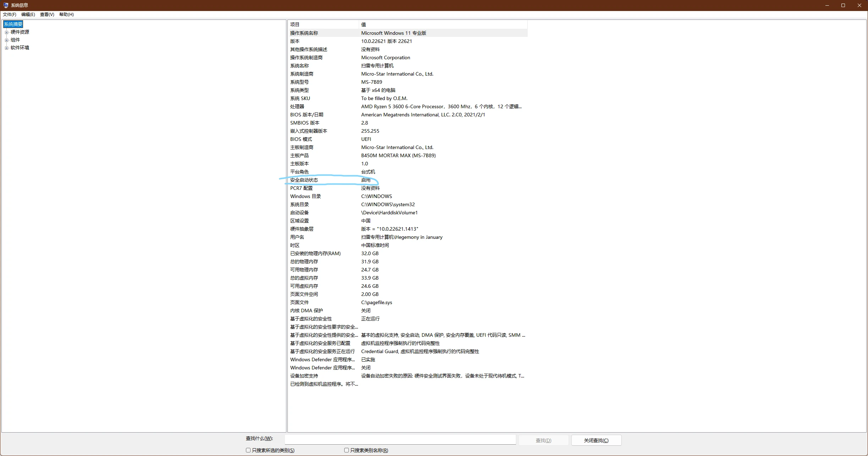Viewport: 868px width, 456px height.
Task: Open the 帮助(H) menu
Action: click(x=66, y=15)
